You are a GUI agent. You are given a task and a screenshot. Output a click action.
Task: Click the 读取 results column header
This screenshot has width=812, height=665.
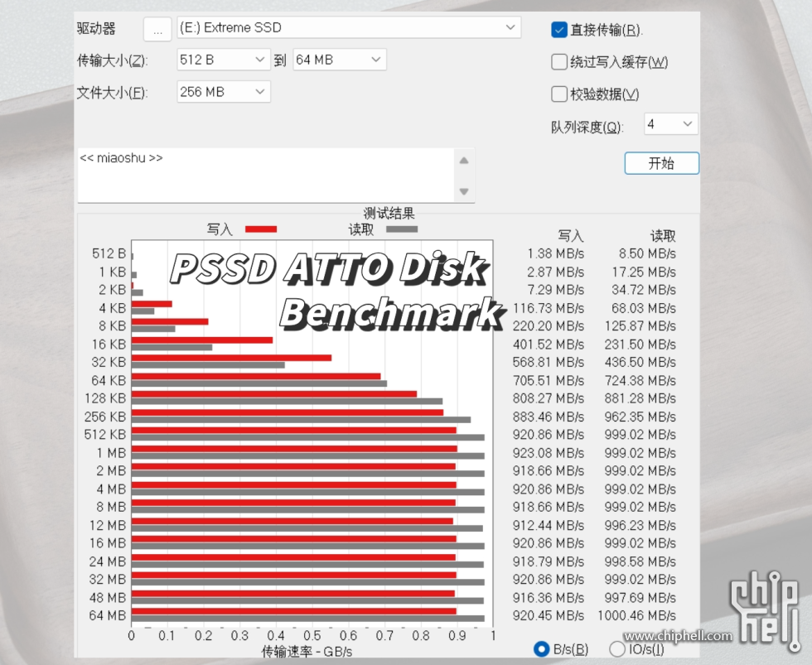(x=663, y=236)
